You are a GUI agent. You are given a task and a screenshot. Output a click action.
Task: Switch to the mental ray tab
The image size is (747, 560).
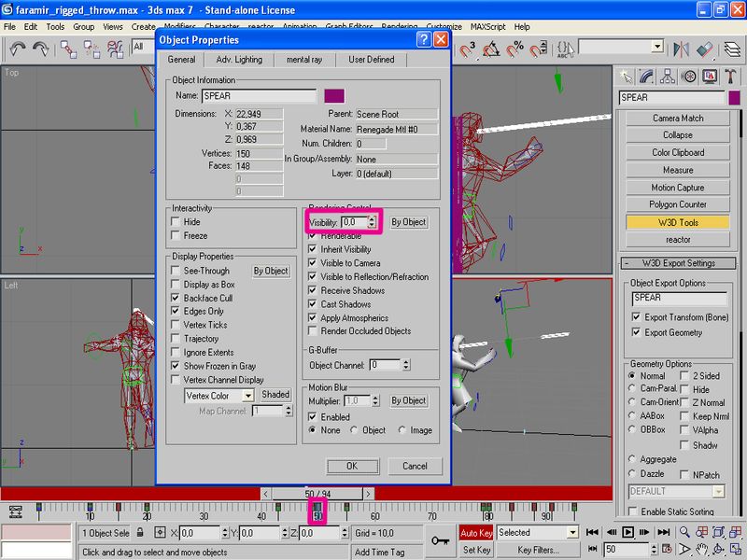coord(304,60)
